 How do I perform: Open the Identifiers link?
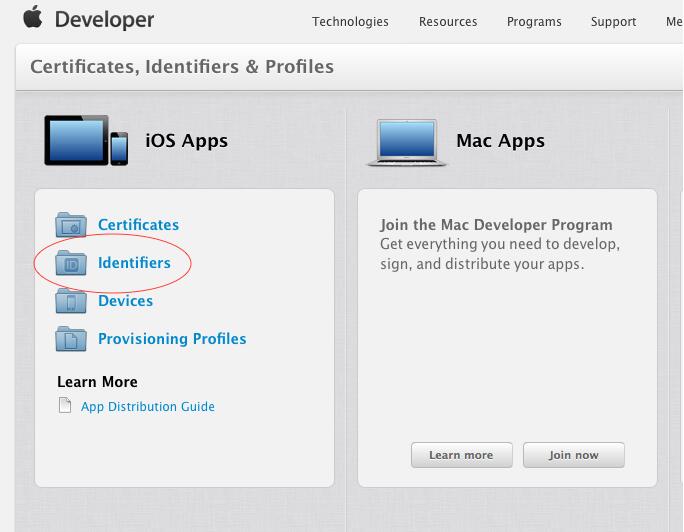point(134,263)
